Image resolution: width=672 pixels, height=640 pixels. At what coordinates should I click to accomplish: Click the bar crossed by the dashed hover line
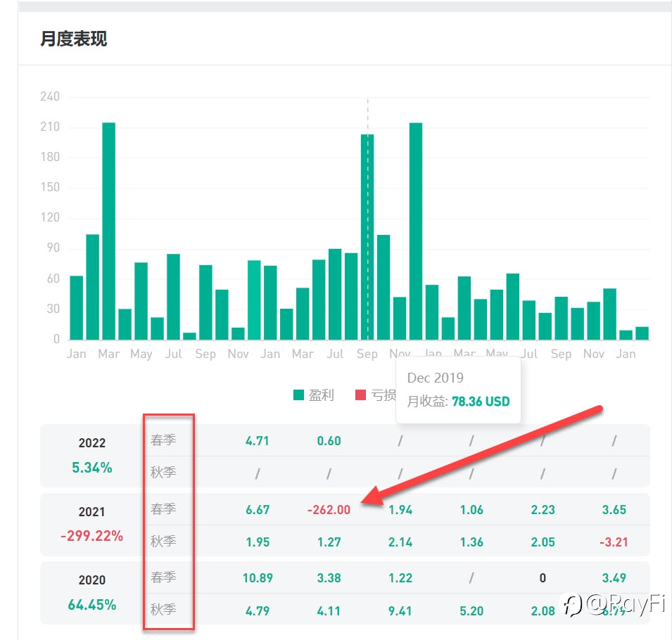click(367, 237)
